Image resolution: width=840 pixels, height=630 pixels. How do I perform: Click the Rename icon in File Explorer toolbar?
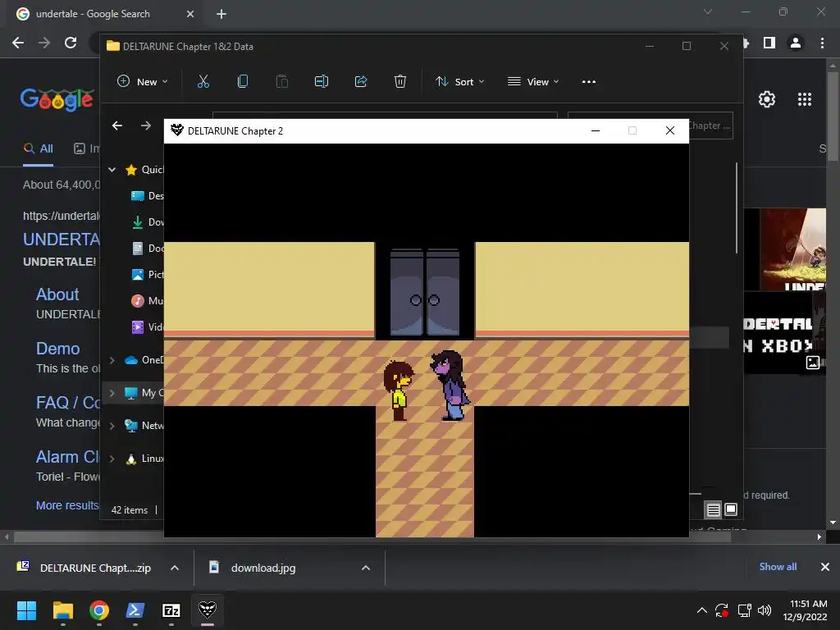[x=322, y=81]
